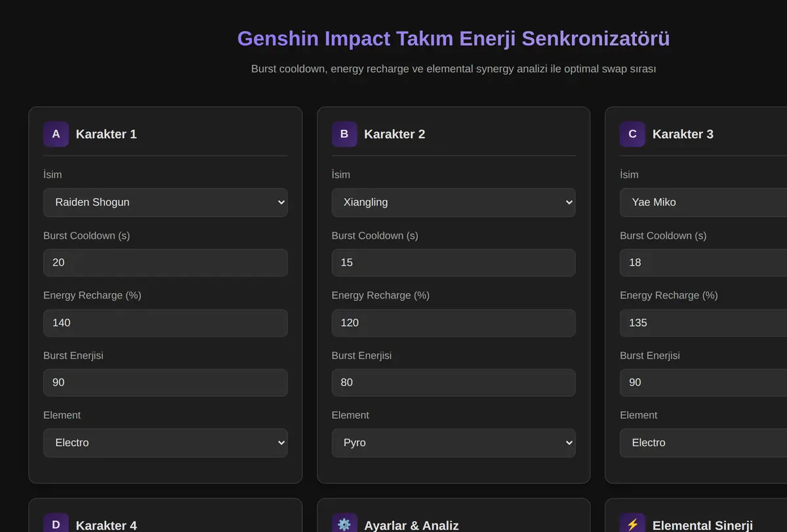Edit Karakter 2 Burst Cooldown field showing 15
This screenshot has height=532, width=787.
454,262
